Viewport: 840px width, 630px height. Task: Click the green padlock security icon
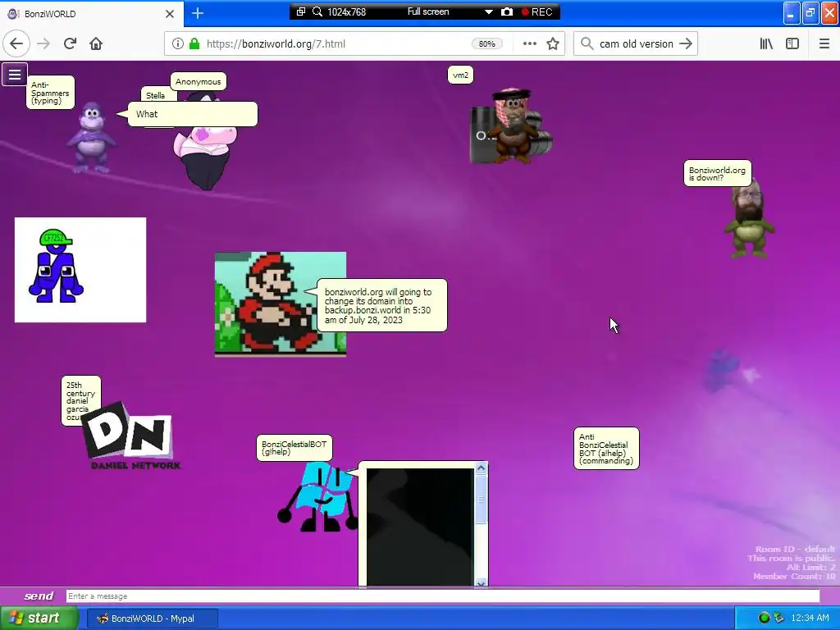click(x=194, y=44)
